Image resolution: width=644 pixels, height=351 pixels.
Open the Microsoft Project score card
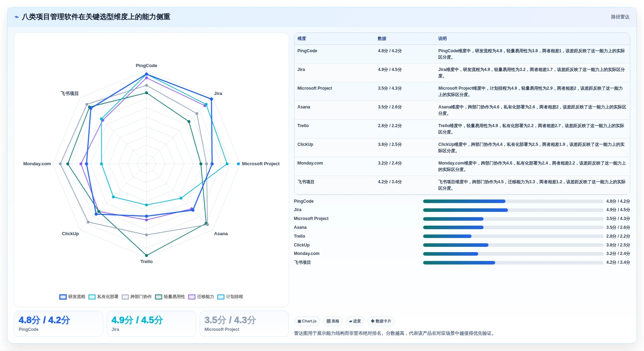coord(244,324)
